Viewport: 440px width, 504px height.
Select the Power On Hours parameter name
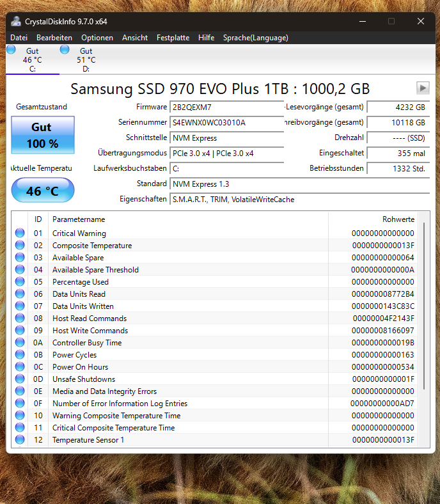click(80, 366)
